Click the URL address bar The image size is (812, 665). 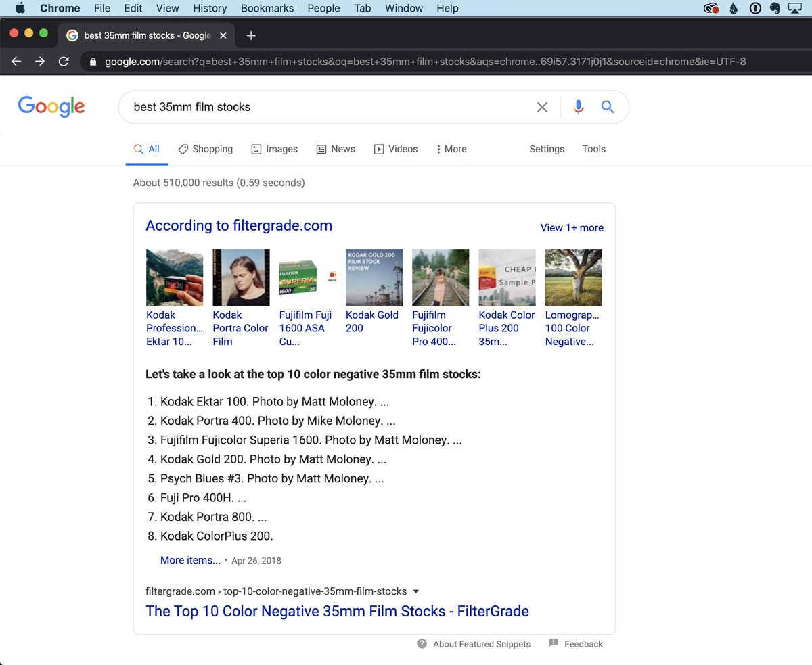(x=425, y=62)
